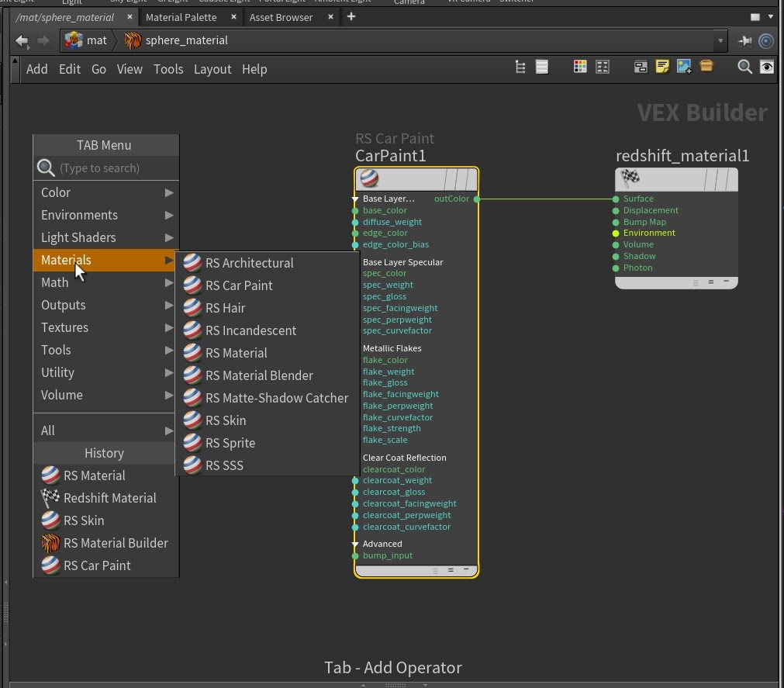Open the View menu
This screenshot has height=688, width=784.
click(130, 69)
